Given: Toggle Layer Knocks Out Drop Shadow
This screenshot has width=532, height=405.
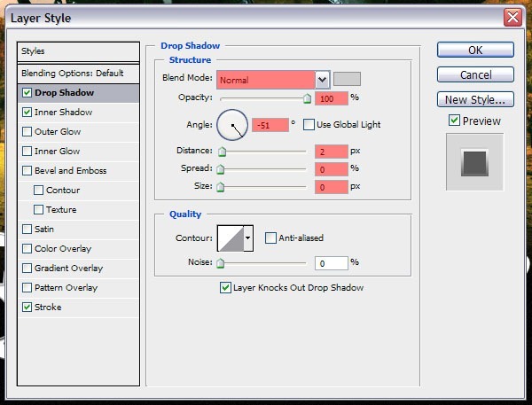Looking at the screenshot, I should [224, 287].
